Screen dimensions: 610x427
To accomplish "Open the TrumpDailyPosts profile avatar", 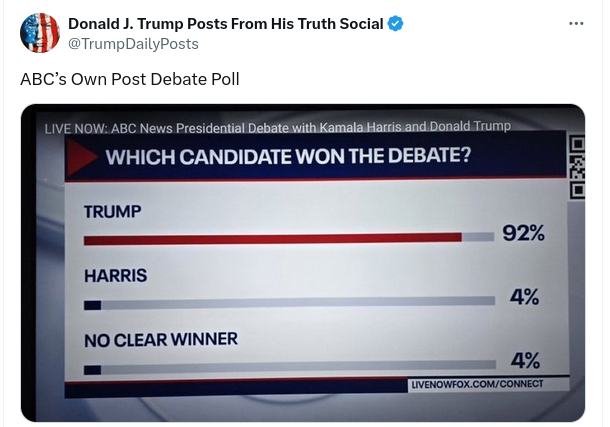I will (x=40, y=33).
